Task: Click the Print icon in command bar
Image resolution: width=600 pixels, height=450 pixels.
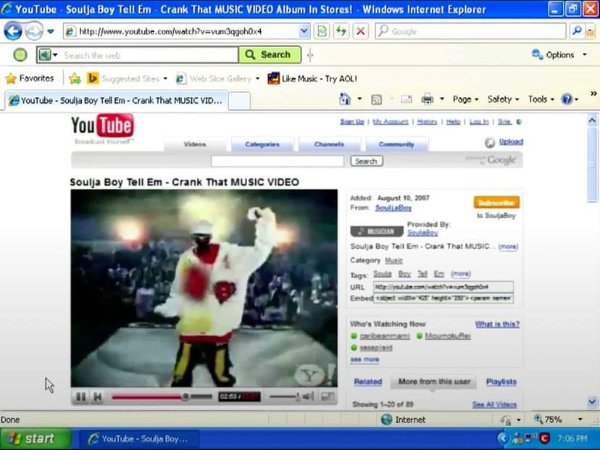Action: (427, 99)
